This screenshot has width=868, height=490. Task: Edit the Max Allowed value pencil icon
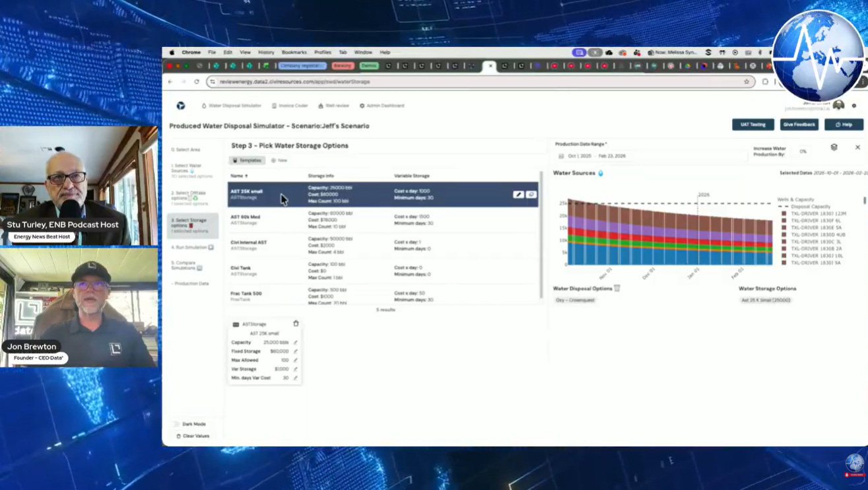[295, 361]
